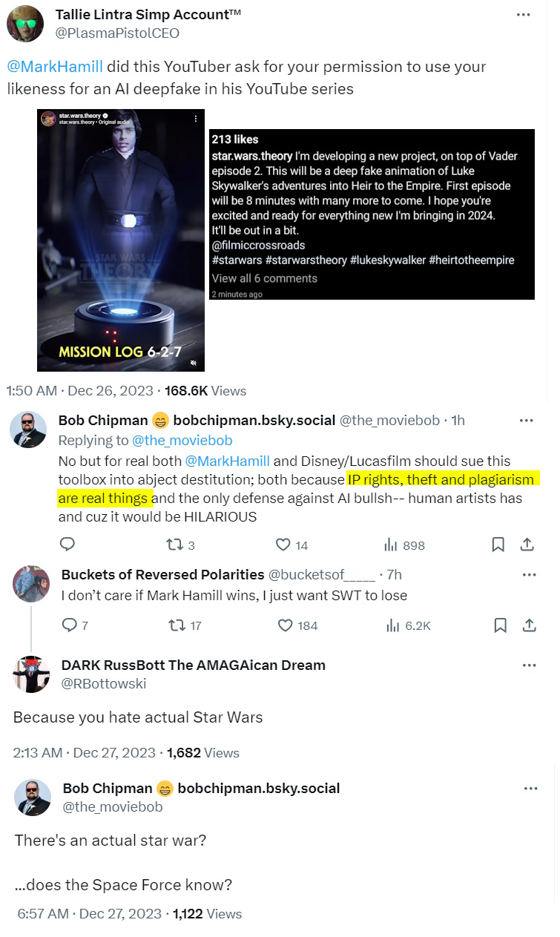
Task: Open Tallie Lintra Simp Account's profile picture
Action: 24,24
